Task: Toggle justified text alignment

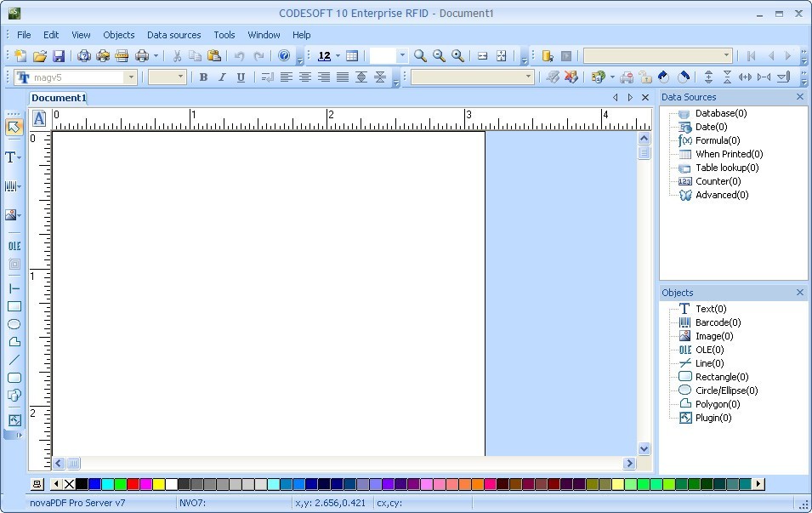Action: [343, 77]
